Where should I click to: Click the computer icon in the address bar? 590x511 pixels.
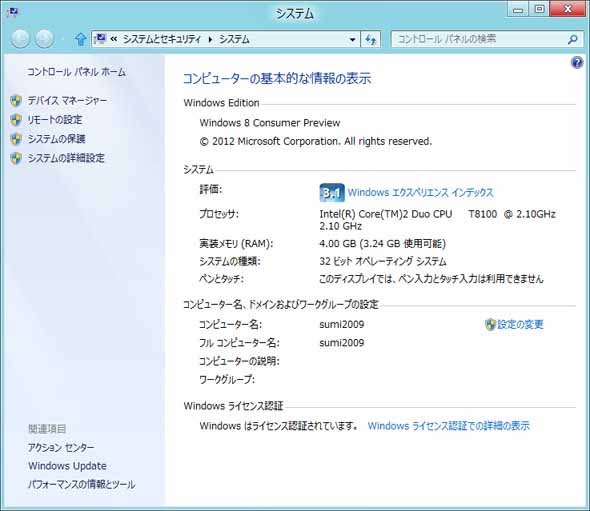tap(100, 38)
